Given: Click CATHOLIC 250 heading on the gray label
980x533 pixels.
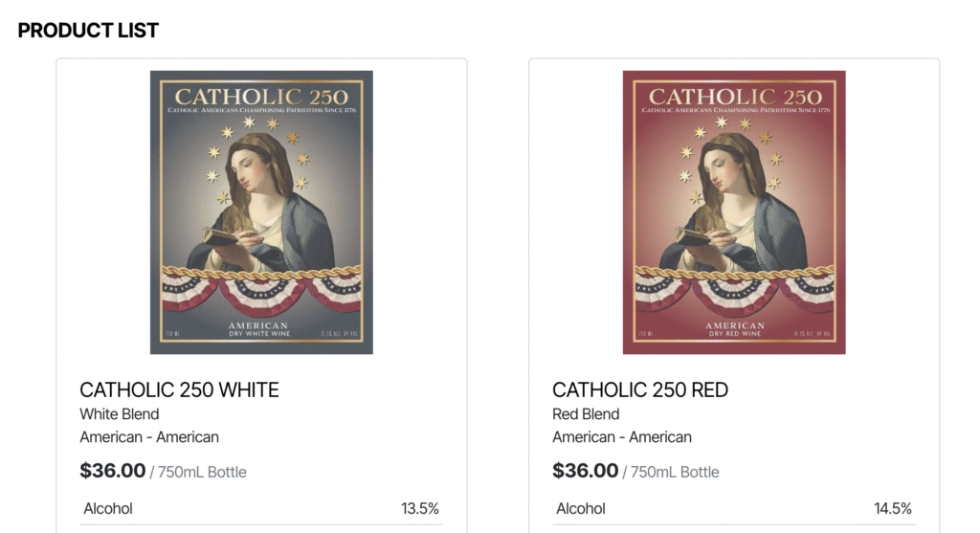Looking at the screenshot, I should coord(261,97).
